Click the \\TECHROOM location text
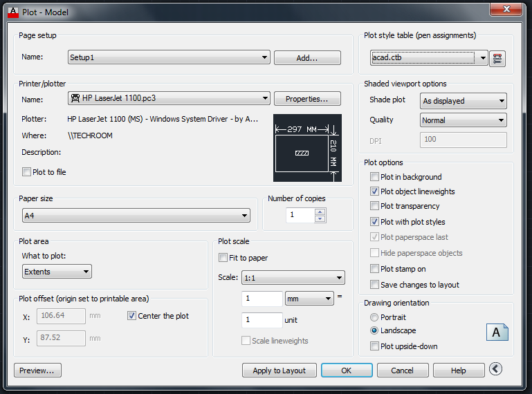Image resolution: width=532 pixels, height=394 pixels. pyautogui.click(x=90, y=135)
